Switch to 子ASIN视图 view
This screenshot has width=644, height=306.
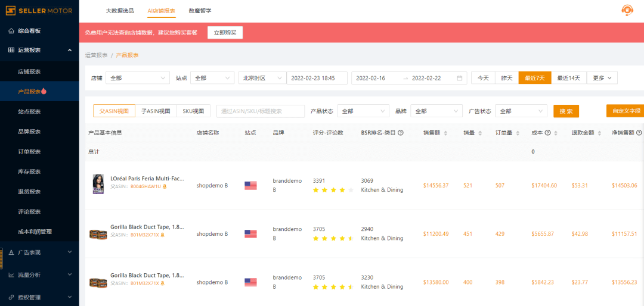156,111
